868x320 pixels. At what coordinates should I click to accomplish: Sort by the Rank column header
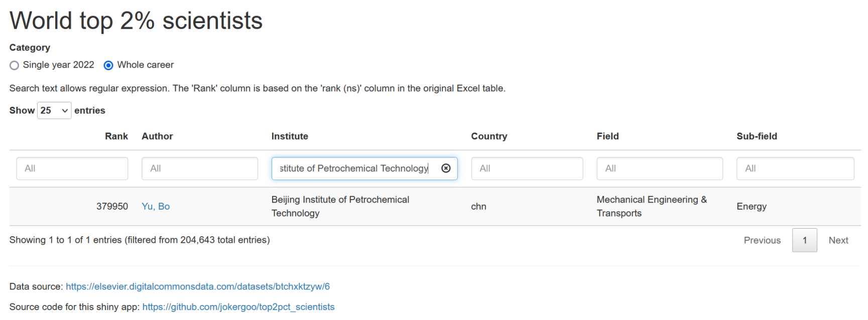[x=116, y=136]
